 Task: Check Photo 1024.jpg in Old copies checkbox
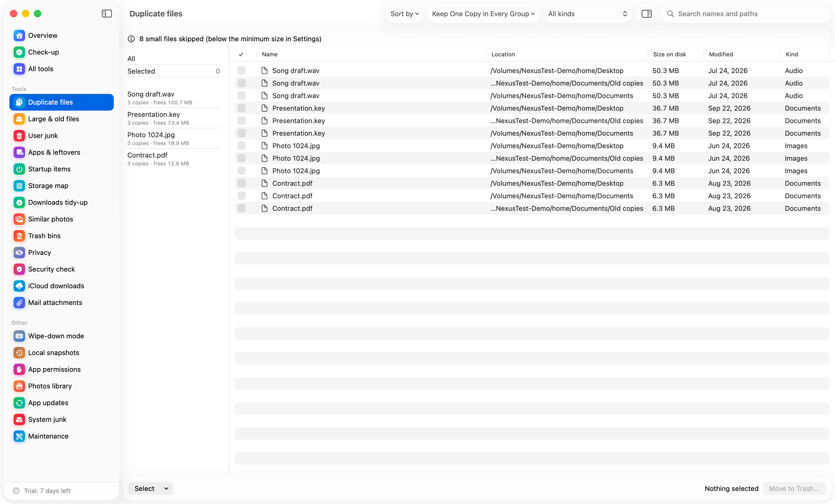tap(242, 158)
